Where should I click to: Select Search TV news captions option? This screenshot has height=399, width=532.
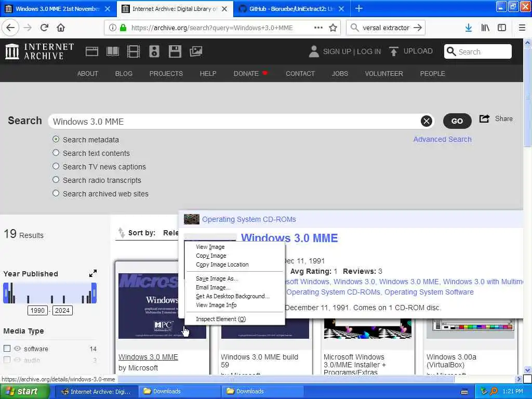[56, 167]
